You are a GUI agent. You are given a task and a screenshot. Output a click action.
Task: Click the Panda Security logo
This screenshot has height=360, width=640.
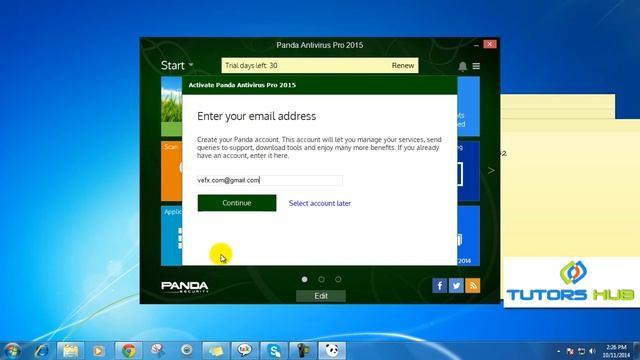pos(184,287)
